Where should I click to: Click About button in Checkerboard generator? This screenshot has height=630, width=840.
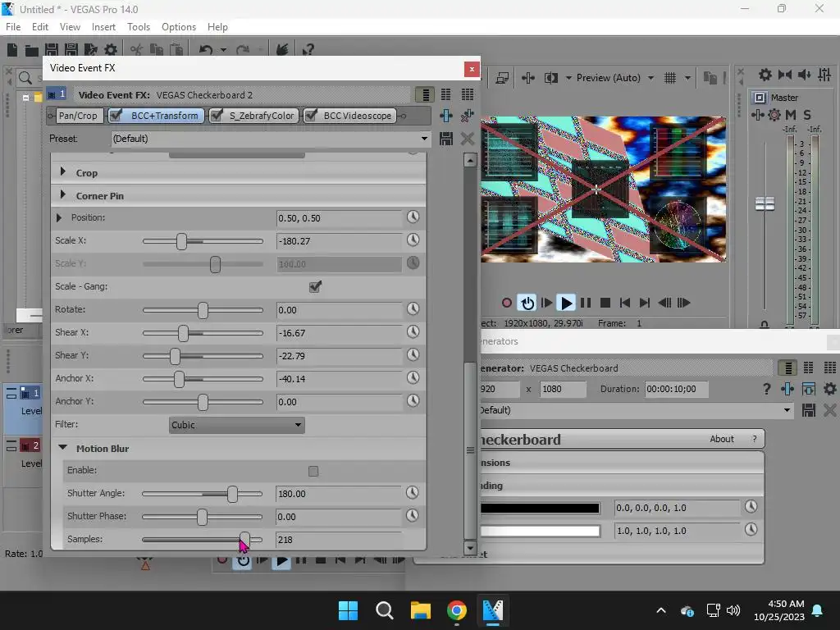722,439
